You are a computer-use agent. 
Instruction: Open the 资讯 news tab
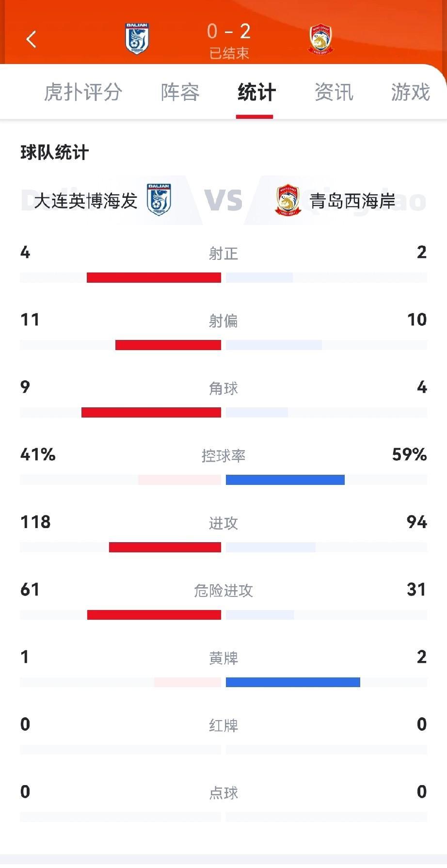click(334, 92)
